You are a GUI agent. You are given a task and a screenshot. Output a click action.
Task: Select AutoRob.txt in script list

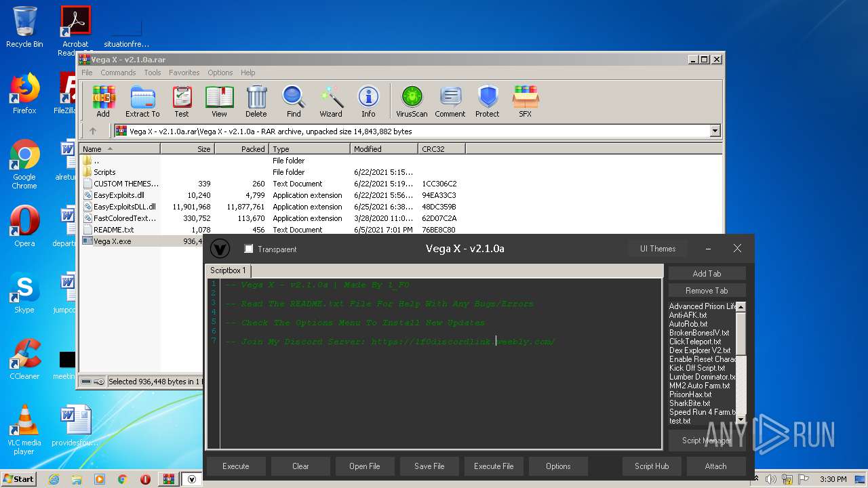tap(688, 324)
